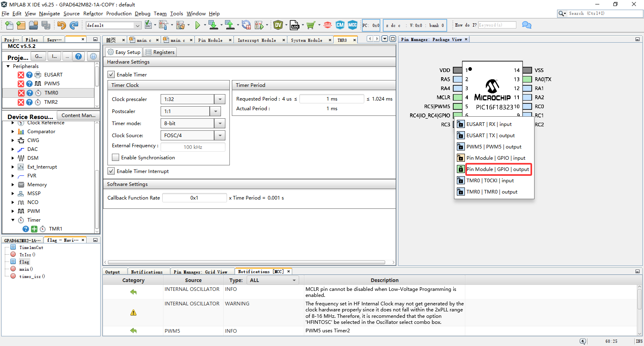Click the chat bubbles help icon

click(x=526, y=25)
